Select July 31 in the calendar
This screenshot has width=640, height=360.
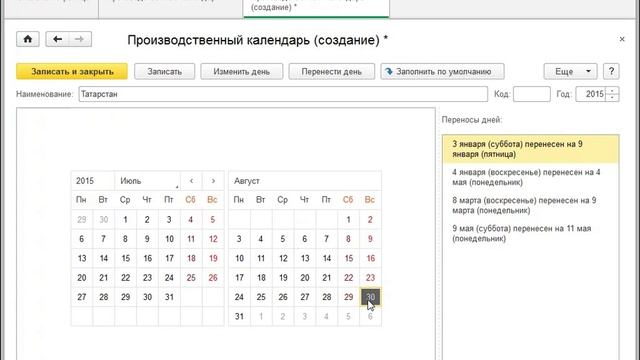[169, 297]
